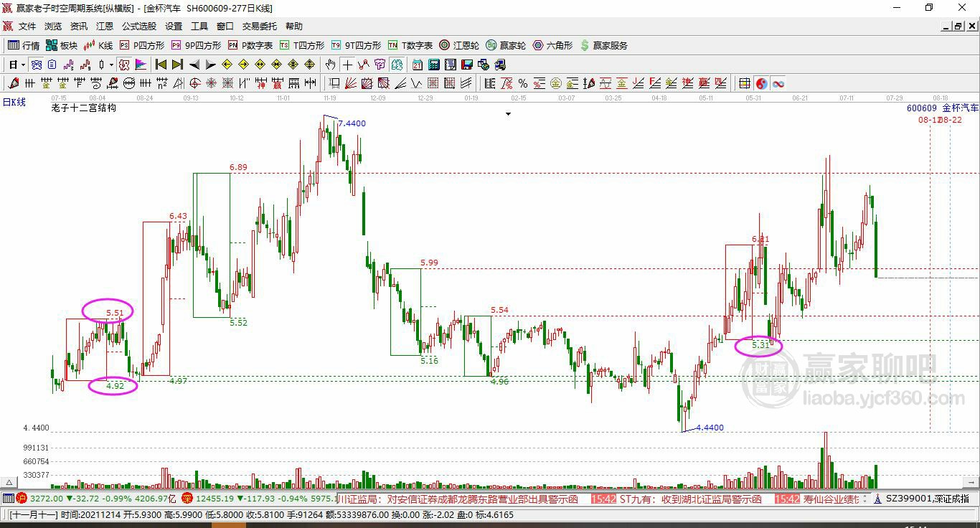Toggle the infinity loop icon
The width and height of the screenshot is (980, 528).
(778, 83)
